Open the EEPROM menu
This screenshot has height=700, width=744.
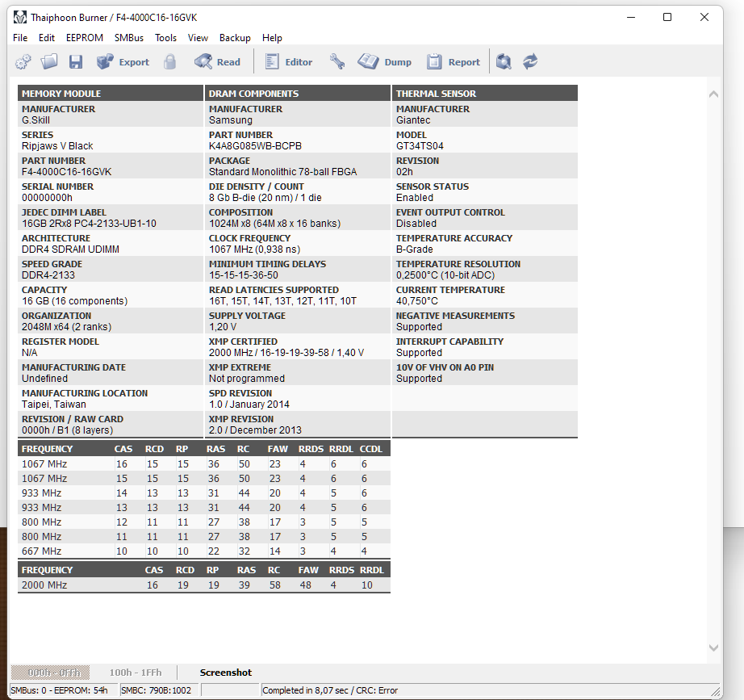click(85, 37)
